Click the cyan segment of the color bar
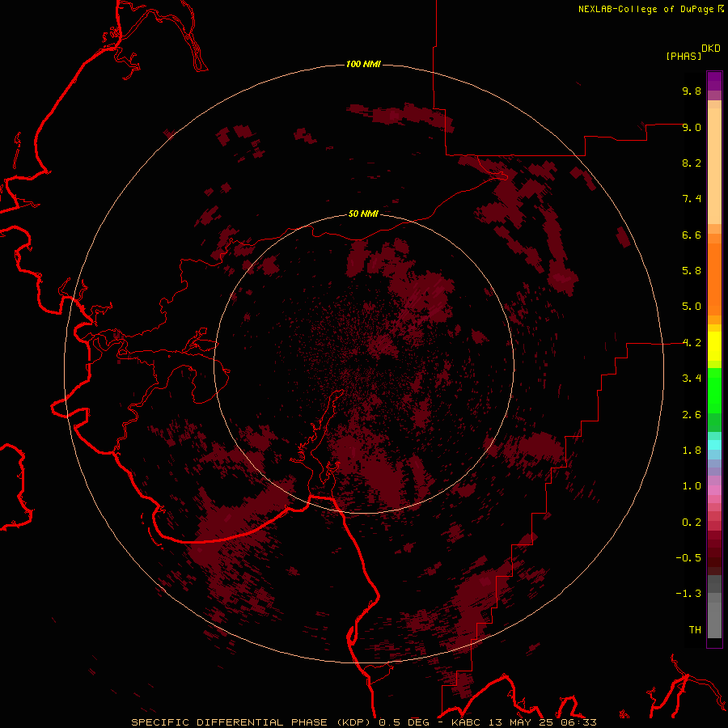 [x=714, y=445]
